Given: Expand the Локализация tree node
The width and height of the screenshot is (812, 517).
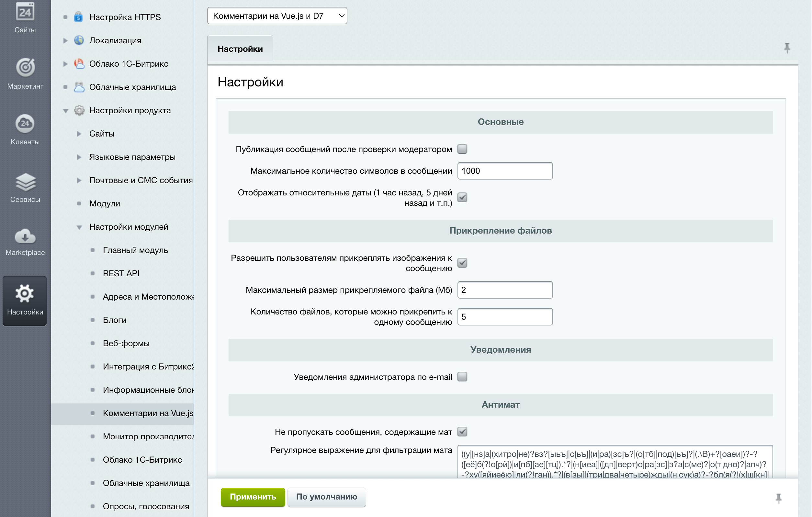Looking at the screenshot, I should point(65,40).
